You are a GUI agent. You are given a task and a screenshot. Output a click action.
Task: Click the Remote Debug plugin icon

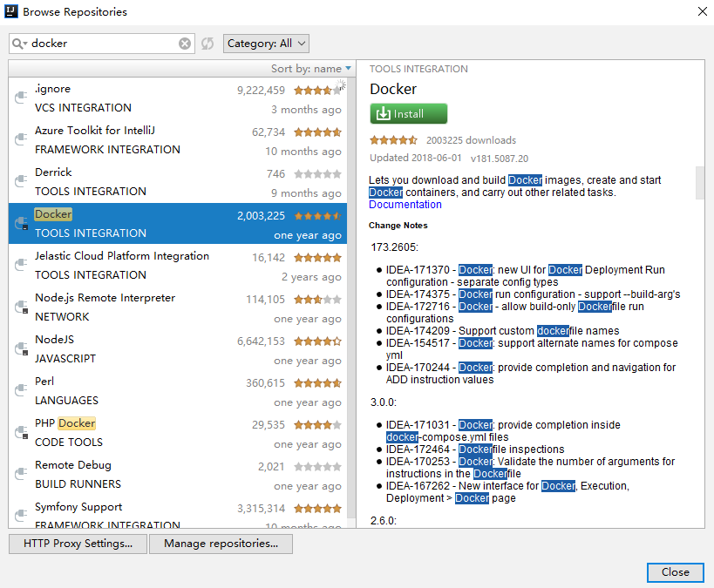[21, 474]
